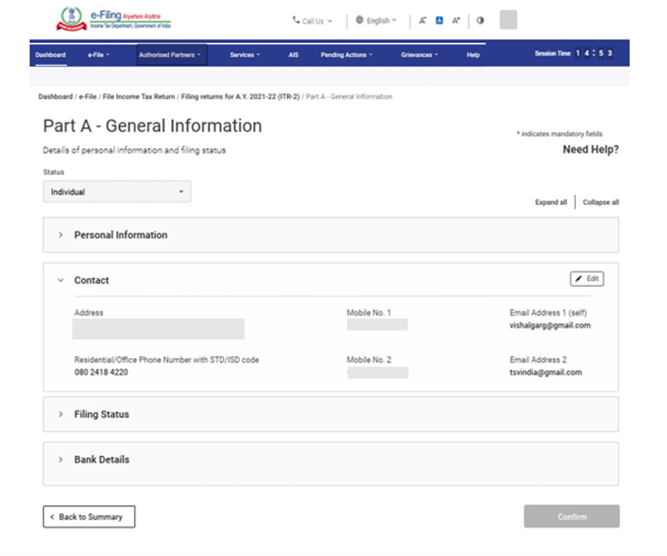667x556 pixels.
Task: Open the user profile avatar
Action: point(508,20)
